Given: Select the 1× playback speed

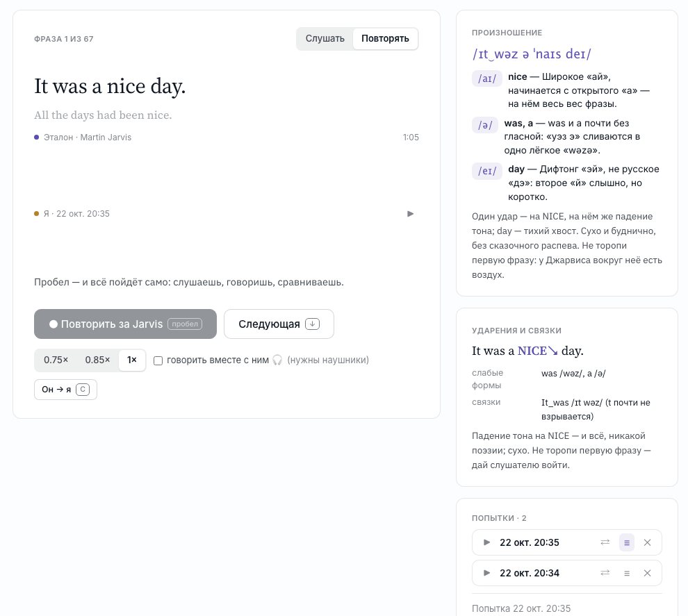Looking at the screenshot, I should pyautogui.click(x=131, y=360).
